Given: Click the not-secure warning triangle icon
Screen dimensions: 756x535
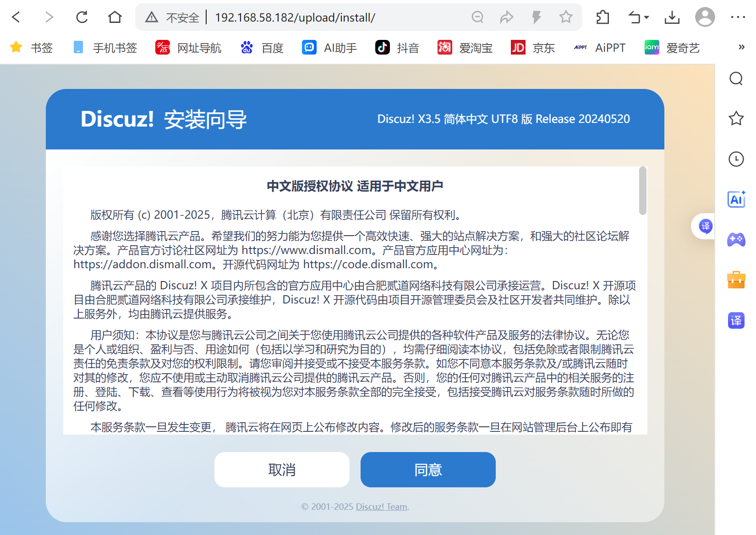Looking at the screenshot, I should pos(152,17).
